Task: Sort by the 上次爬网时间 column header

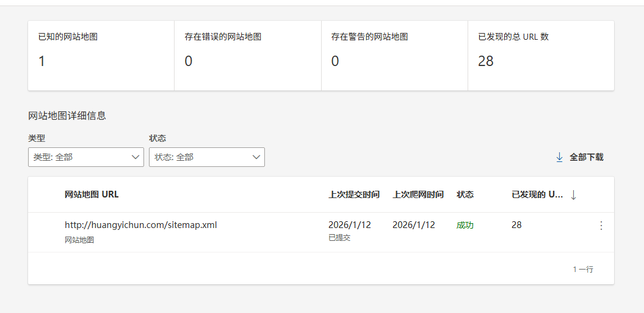Action: pos(418,194)
